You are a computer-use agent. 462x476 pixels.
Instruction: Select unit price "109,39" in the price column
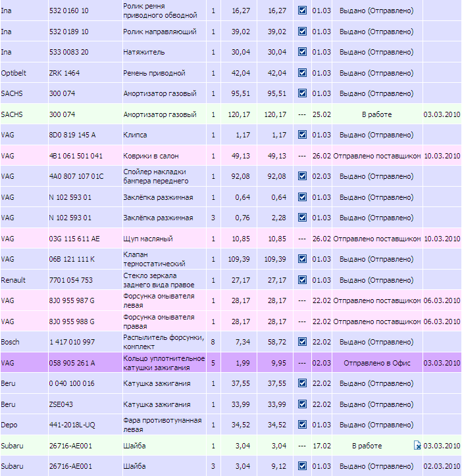[x=239, y=259]
